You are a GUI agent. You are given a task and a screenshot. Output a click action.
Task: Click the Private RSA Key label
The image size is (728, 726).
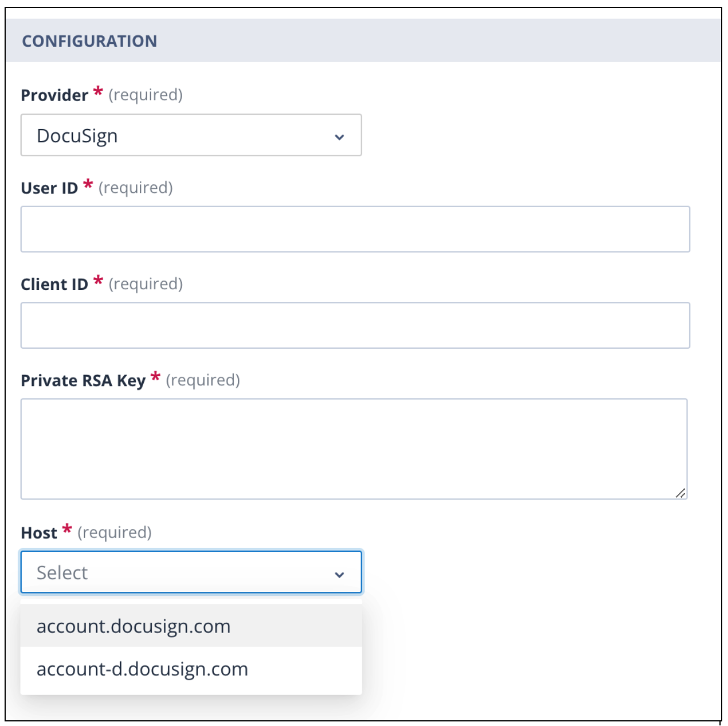tap(83, 381)
